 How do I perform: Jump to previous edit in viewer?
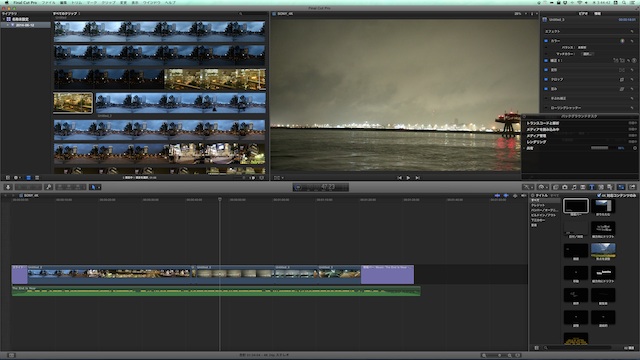tap(399, 178)
